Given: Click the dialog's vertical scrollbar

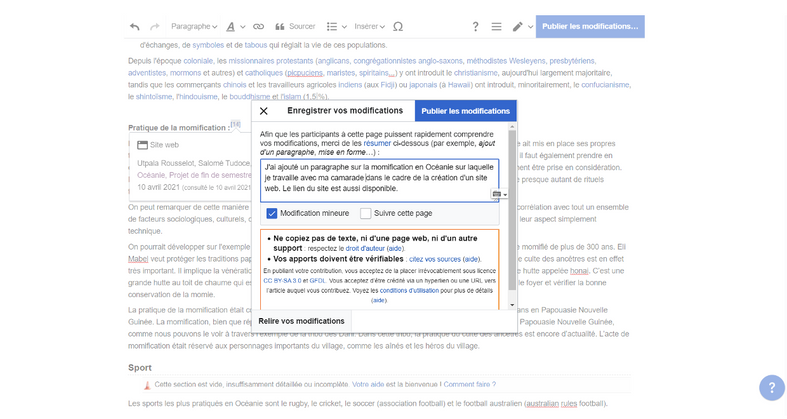Looking at the screenshot, I should [x=512, y=211].
